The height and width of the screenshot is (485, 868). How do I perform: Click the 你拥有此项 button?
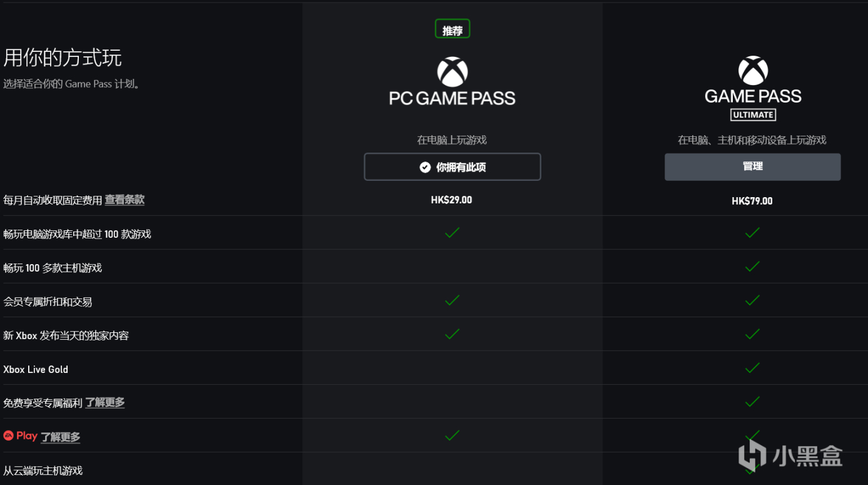(452, 167)
